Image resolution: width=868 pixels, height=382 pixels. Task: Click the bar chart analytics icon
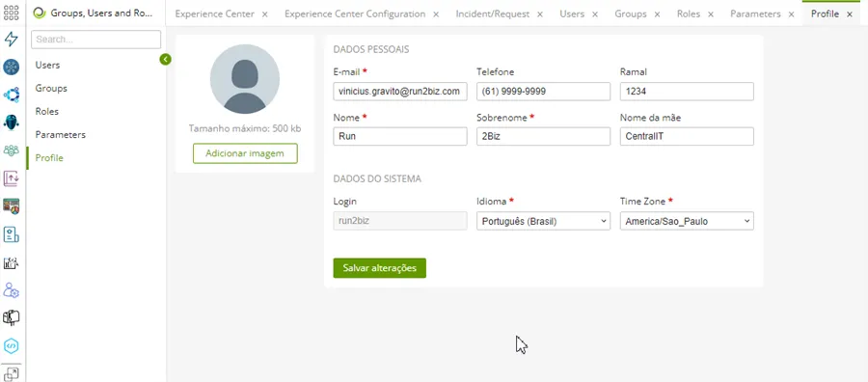point(11,262)
